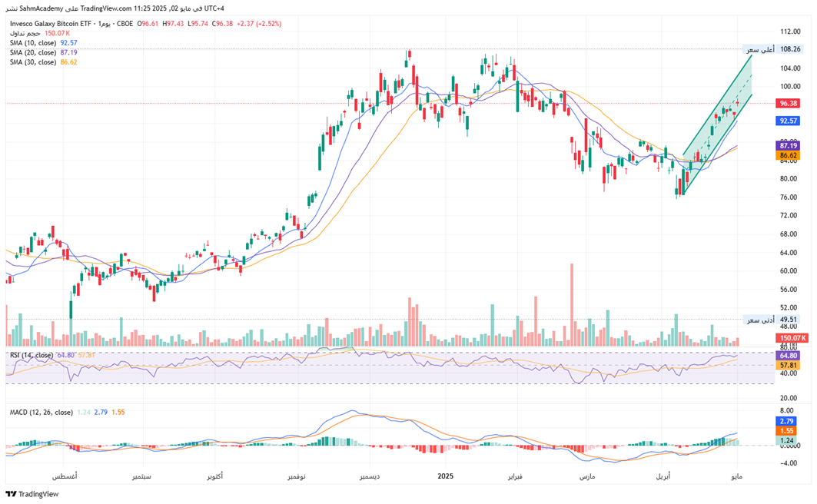Click the 56.00 price axis label
This screenshot has width=817, height=504.
(x=789, y=290)
